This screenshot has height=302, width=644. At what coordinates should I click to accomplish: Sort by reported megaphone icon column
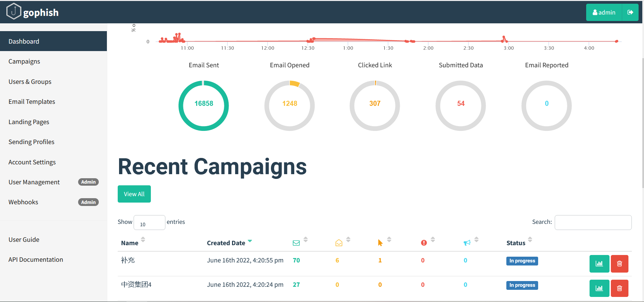(467, 243)
